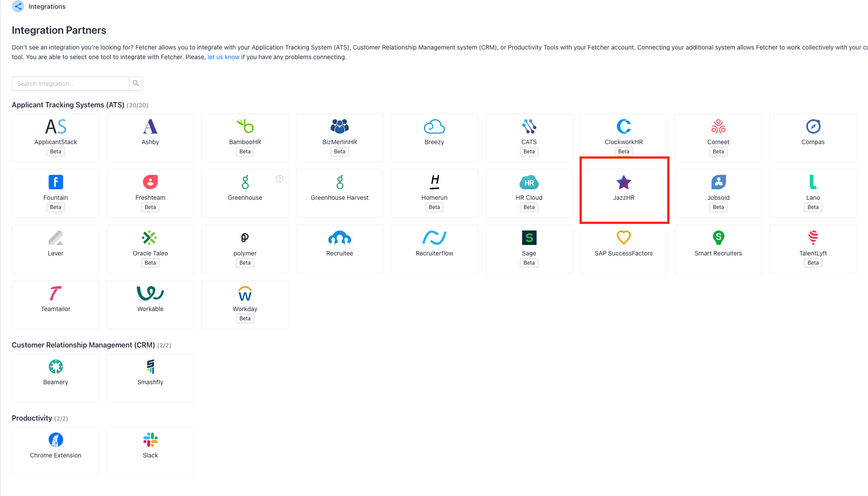Open the Lano integration logo
Viewport: 868px width, 496px height.
[x=813, y=182]
